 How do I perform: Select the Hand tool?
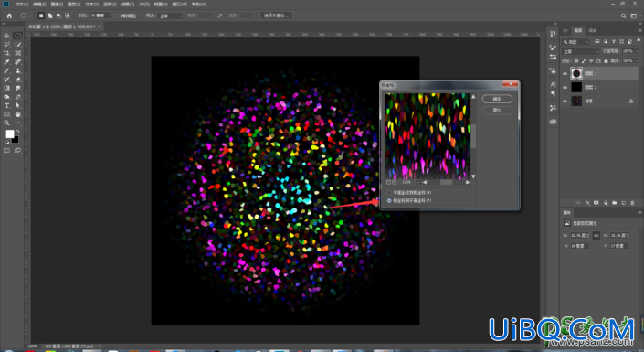(17, 114)
